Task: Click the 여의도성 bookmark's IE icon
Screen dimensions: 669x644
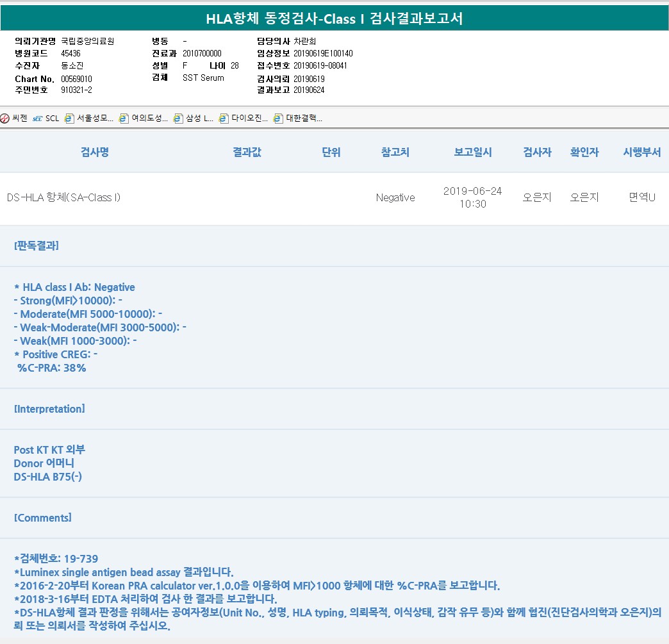Action: click(x=124, y=119)
